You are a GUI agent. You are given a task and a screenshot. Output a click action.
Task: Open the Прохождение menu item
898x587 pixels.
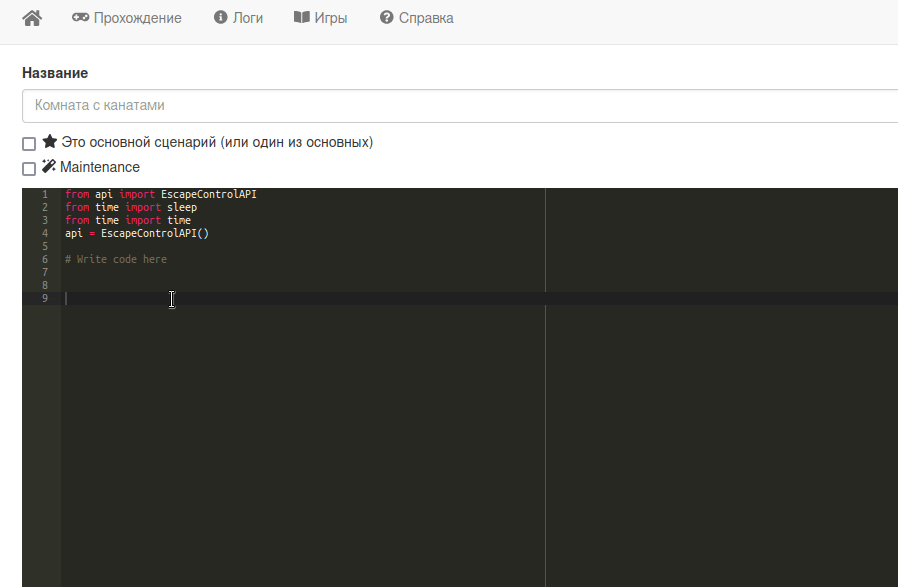(x=137, y=18)
